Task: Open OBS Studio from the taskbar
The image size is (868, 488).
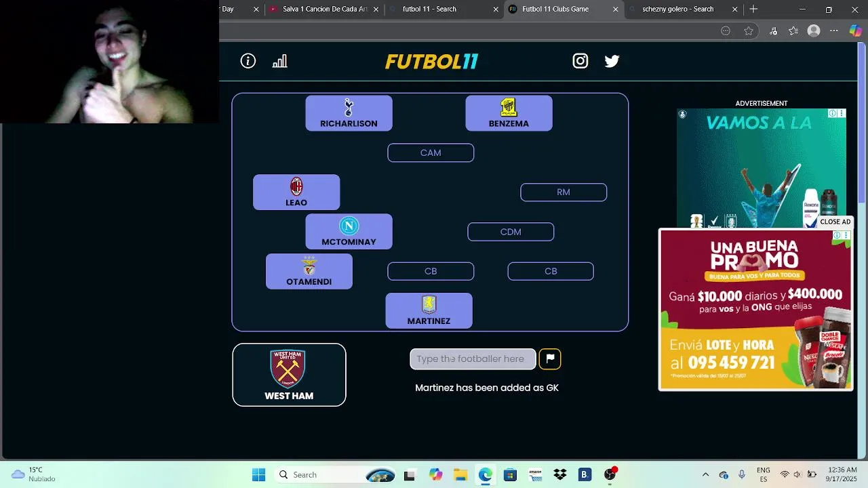Action: tap(610, 474)
